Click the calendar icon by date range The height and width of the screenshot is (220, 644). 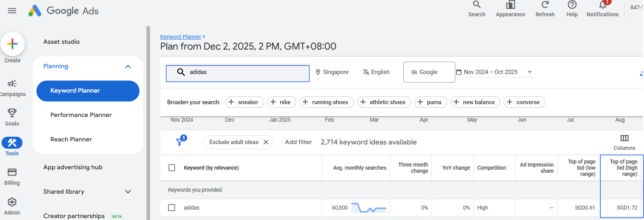coord(459,72)
